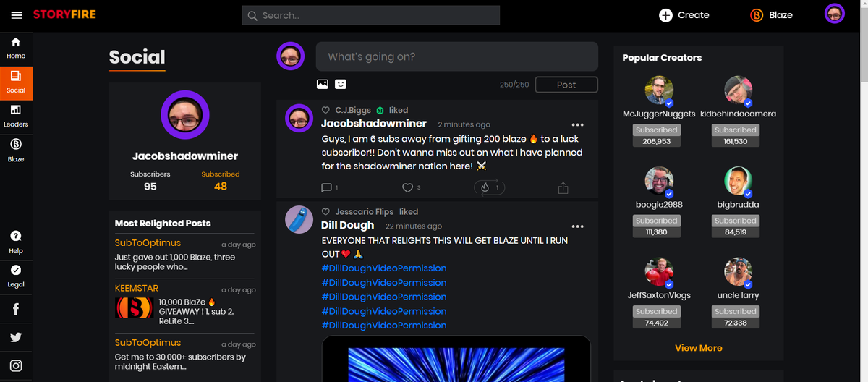868x382 pixels.
Task: Open the Jacobshadowminer post author name
Action: pyautogui.click(x=374, y=124)
